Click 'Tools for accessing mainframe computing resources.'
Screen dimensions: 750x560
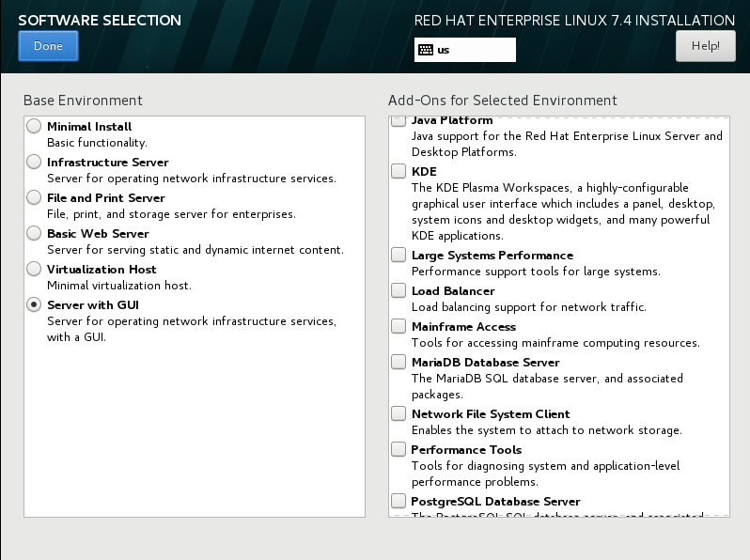click(555, 343)
